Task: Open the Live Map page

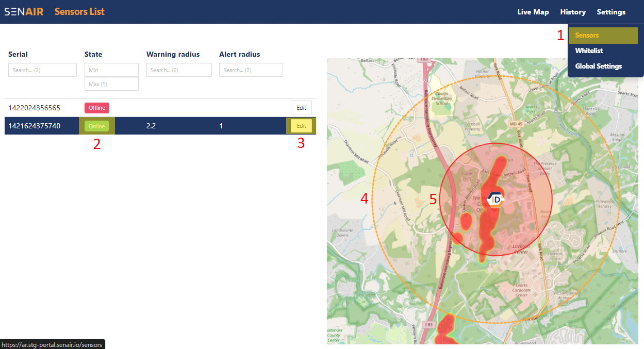Action: 533,12
